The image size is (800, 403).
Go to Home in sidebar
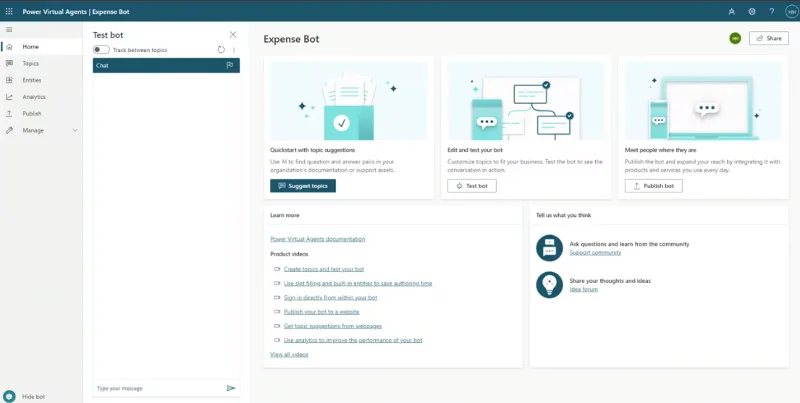coord(41,46)
